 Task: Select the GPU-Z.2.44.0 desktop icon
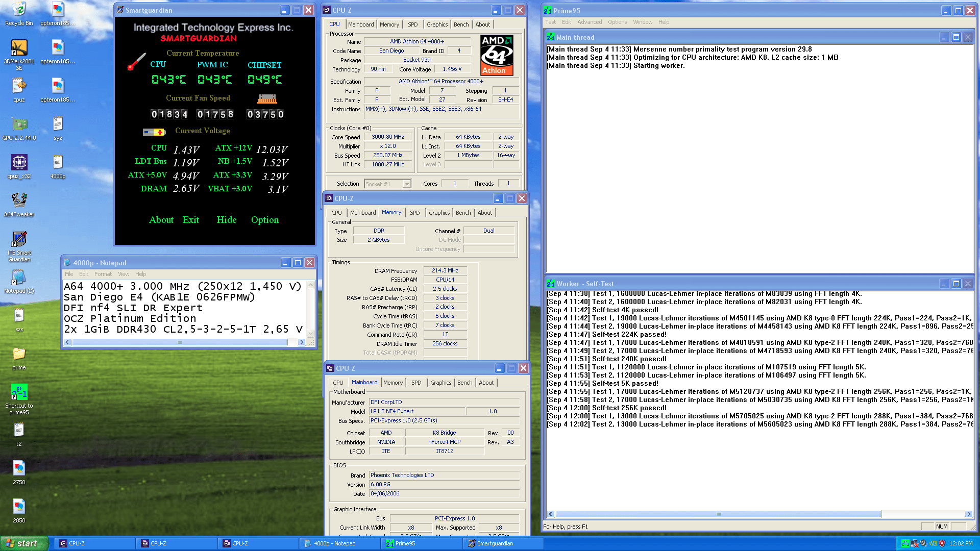pyautogui.click(x=19, y=128)
